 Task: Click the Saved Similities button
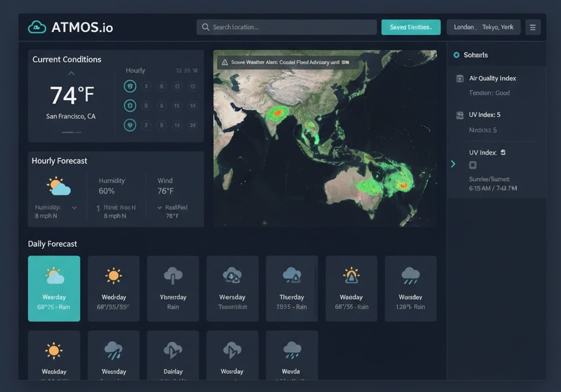pos(410,27)
